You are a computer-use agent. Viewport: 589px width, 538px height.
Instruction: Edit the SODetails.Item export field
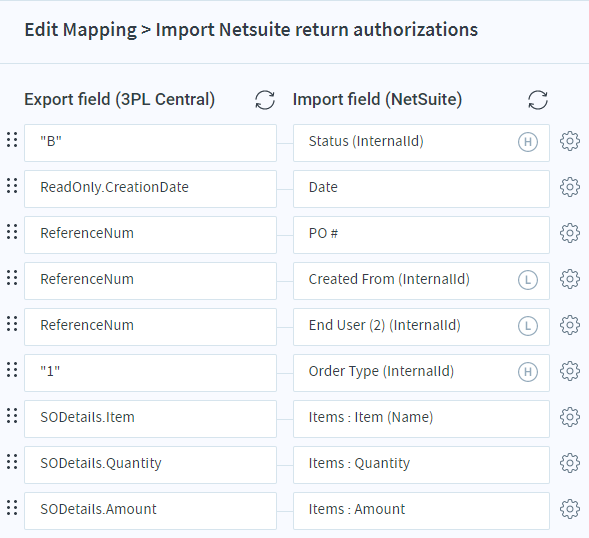click(150, 419)
